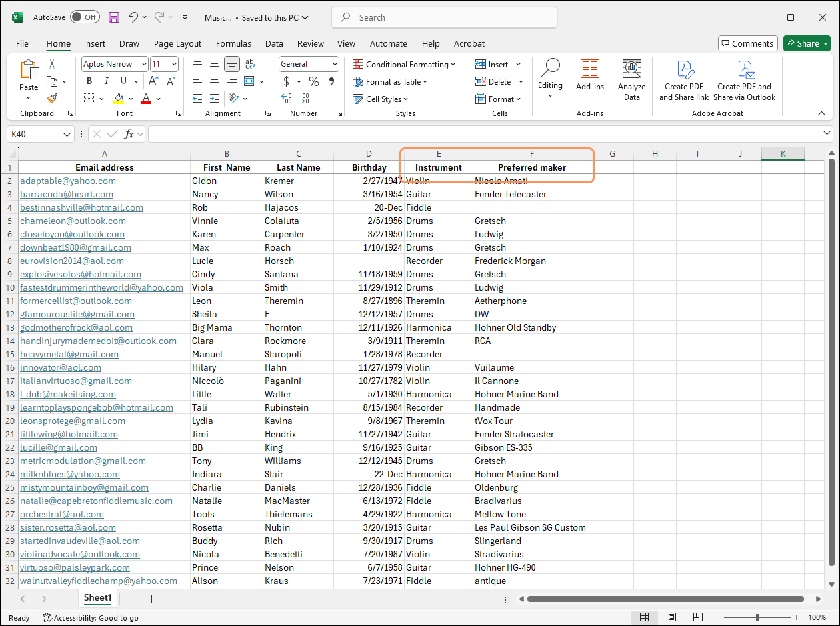Click the Search box in title bar
840x626 pixels.
coord(444,17)
